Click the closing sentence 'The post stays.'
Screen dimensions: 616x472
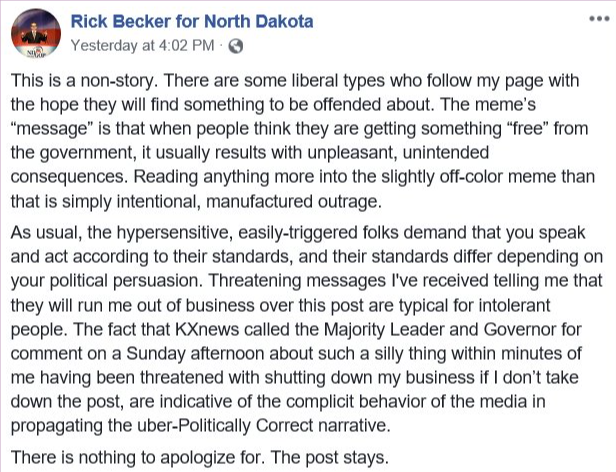pyautogui.click(x=330, y=457)
